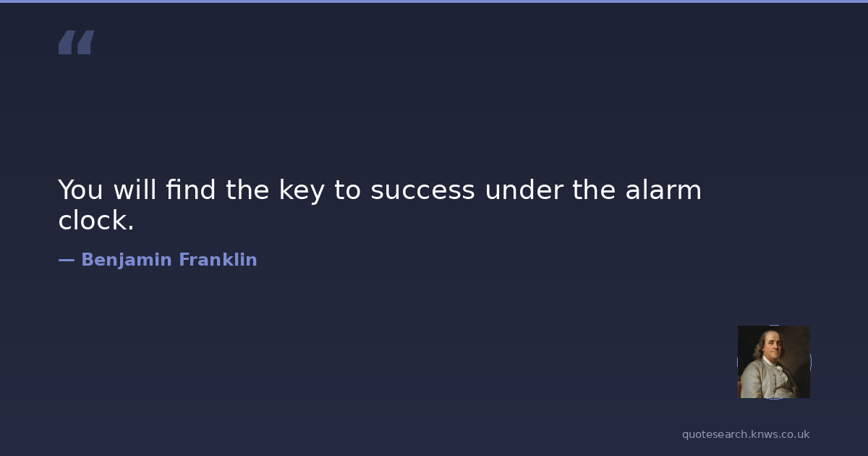Open the quotesearch.knws.co.uk watermark link
Viewport: 868px width, 456px height.
point(746,434)
